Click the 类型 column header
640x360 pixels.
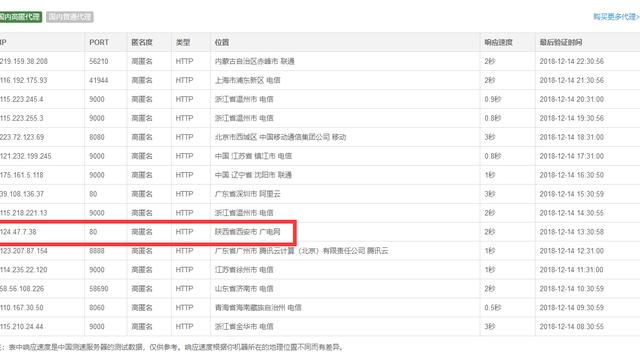183,42
